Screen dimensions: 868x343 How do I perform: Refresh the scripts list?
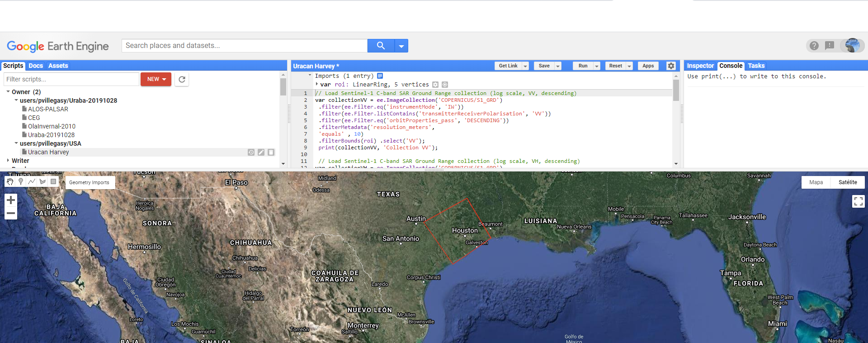coord(182,79)
